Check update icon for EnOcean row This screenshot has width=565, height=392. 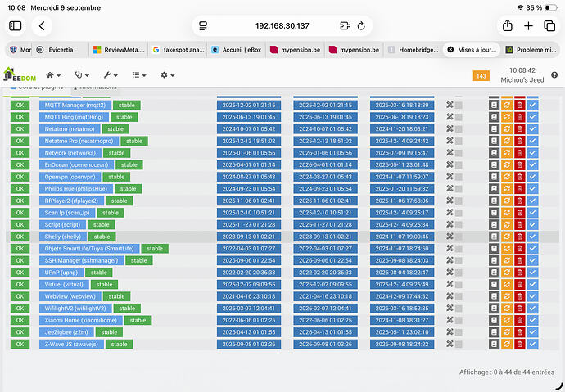pos(532,164)
